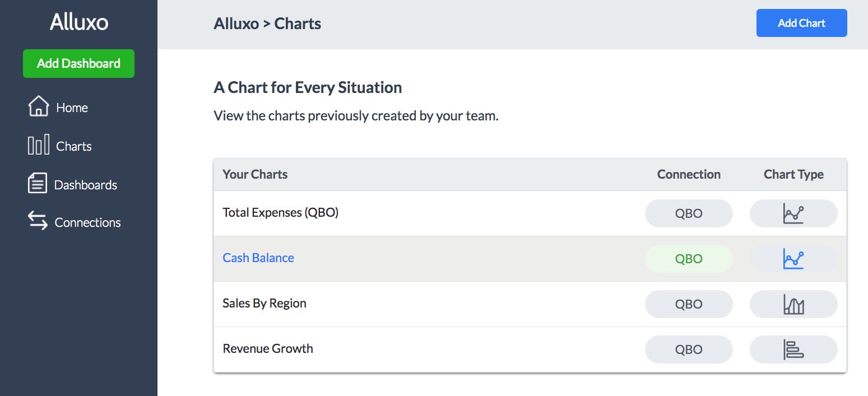Screen dimensions: 868x396
Task: Click the green QBO connection badge
Action: (689, 259)
